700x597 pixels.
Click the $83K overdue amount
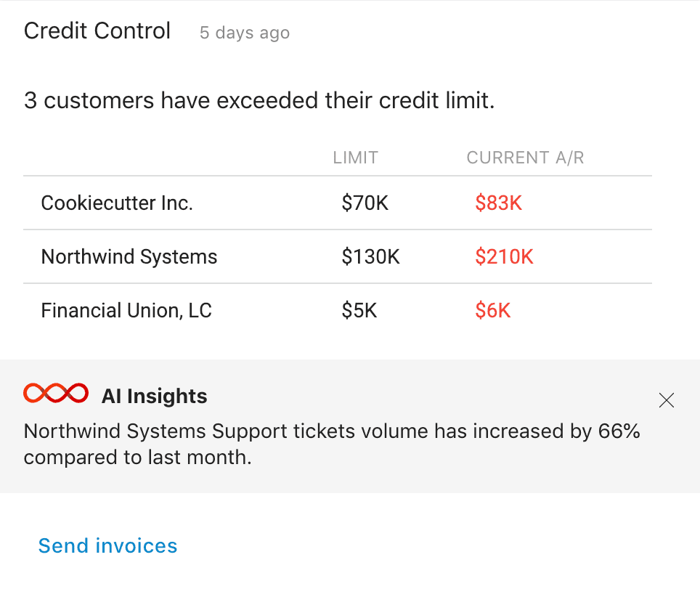pyautogui.click(x=498, y=203)
